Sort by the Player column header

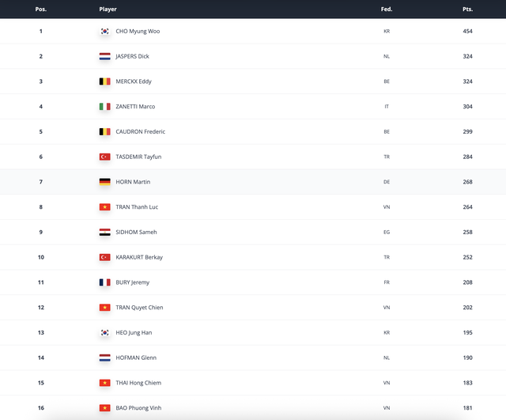[108, 9]
